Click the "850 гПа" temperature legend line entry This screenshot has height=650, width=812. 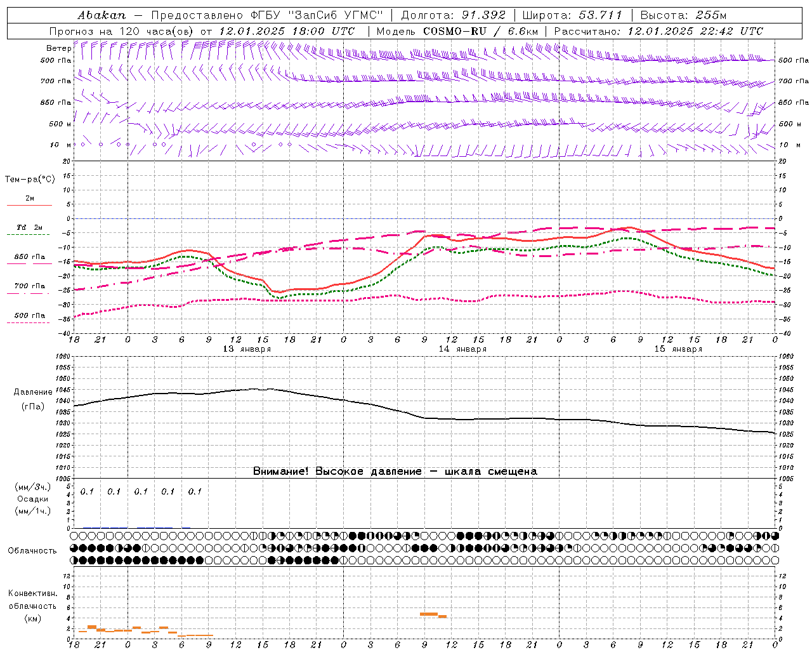[x=29, y=259]
